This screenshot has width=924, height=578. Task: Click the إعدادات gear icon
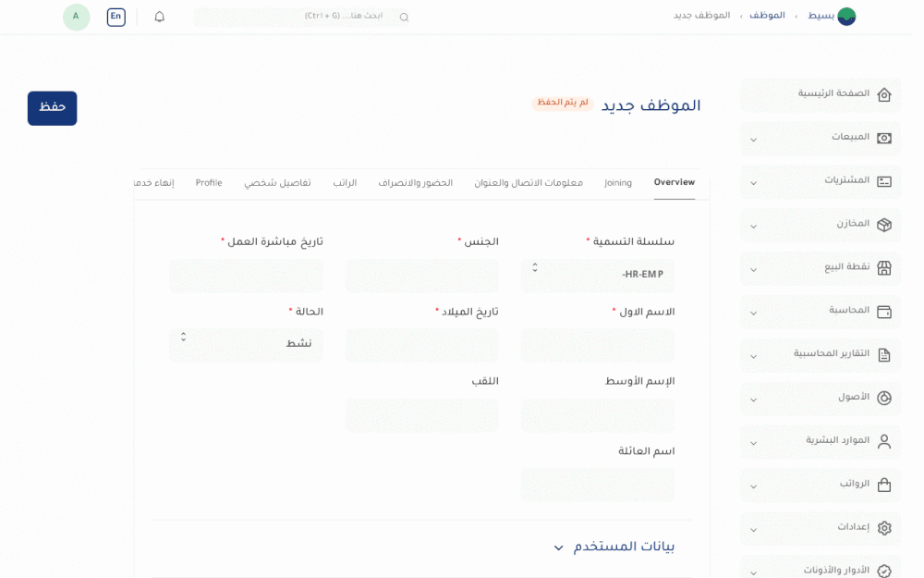pyautogui.click(x=884, y=528)
